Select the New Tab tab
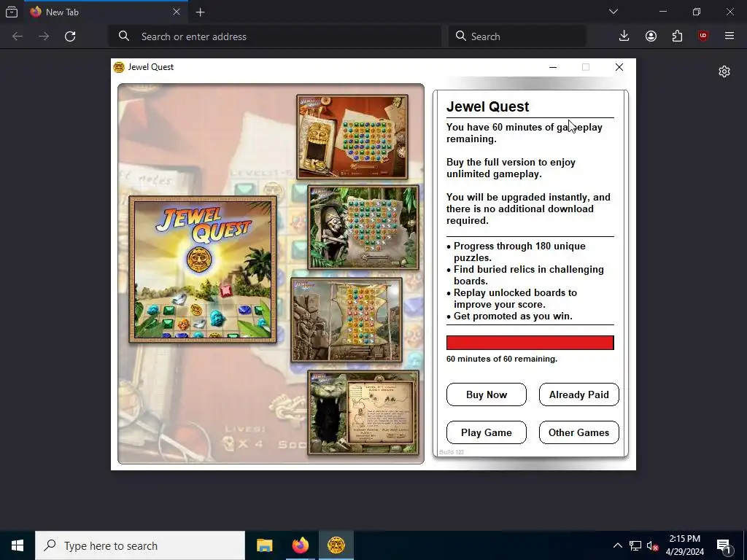This screenshot has width=747, height=560. coord(106,12)
